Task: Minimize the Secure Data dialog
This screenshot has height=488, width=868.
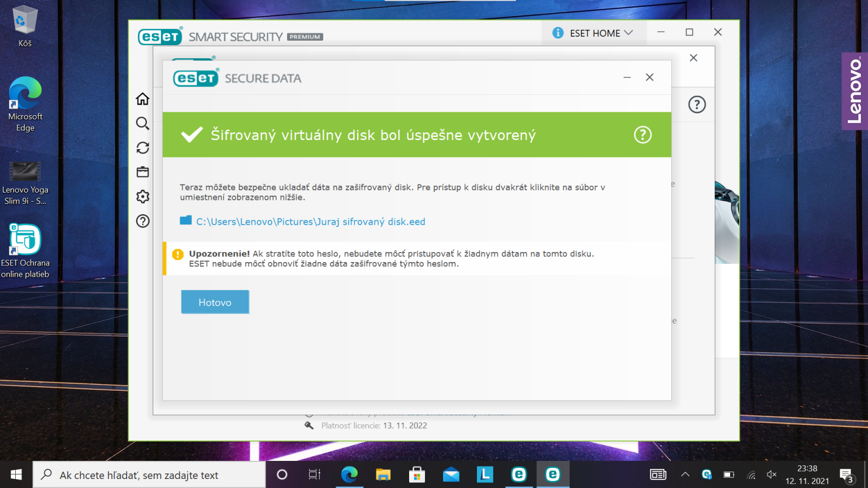Action: (627, 77)
